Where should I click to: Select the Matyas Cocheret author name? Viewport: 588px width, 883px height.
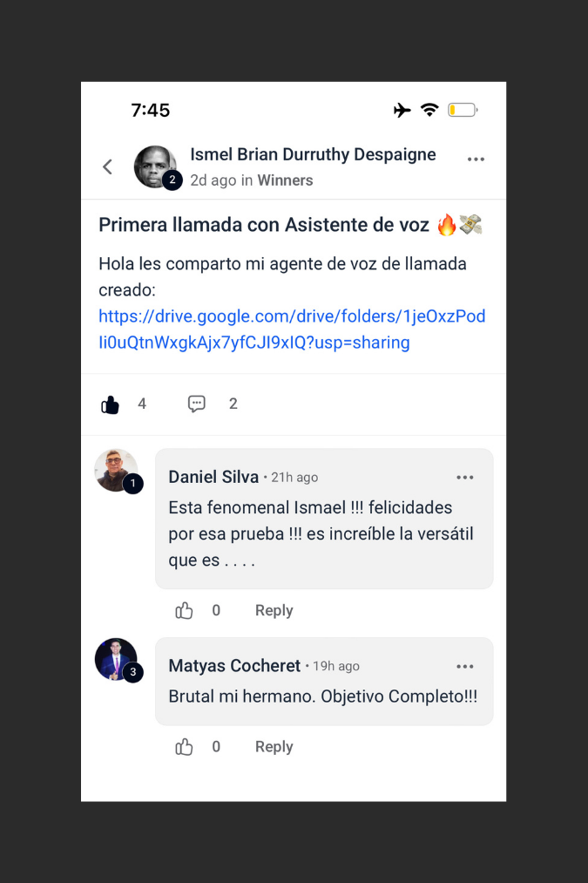click(234, 666)
